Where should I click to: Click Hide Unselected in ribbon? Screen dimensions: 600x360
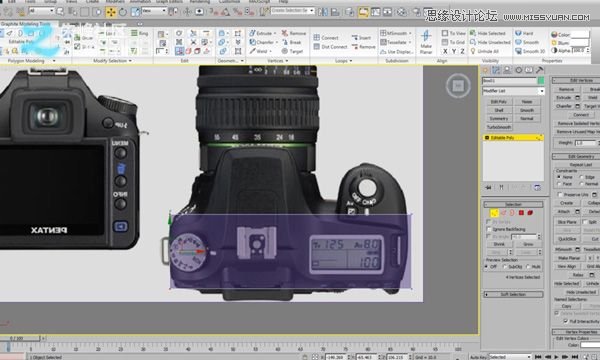(x=490, y=42)
